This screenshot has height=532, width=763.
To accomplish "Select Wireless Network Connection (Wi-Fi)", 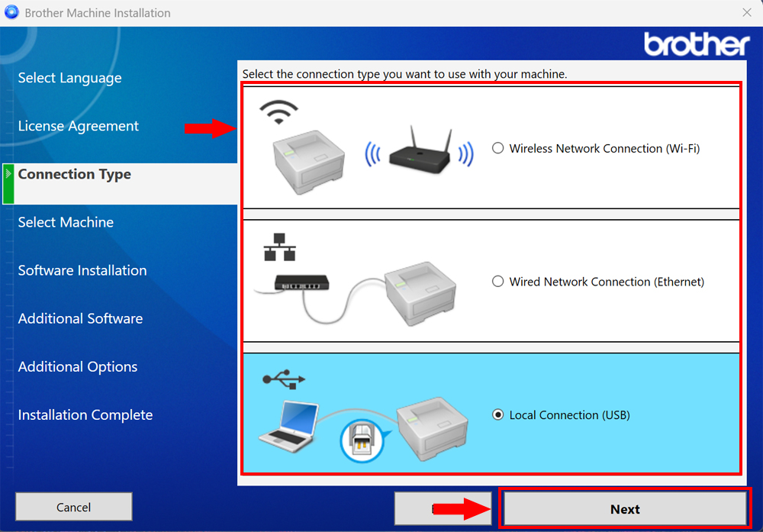I will pyautogui.click(x=500, y=149).
